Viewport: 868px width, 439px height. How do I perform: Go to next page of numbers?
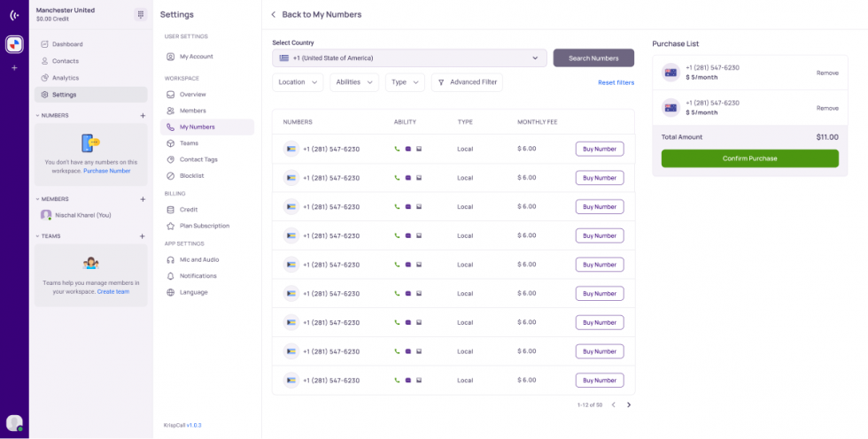tap(629, 404)
